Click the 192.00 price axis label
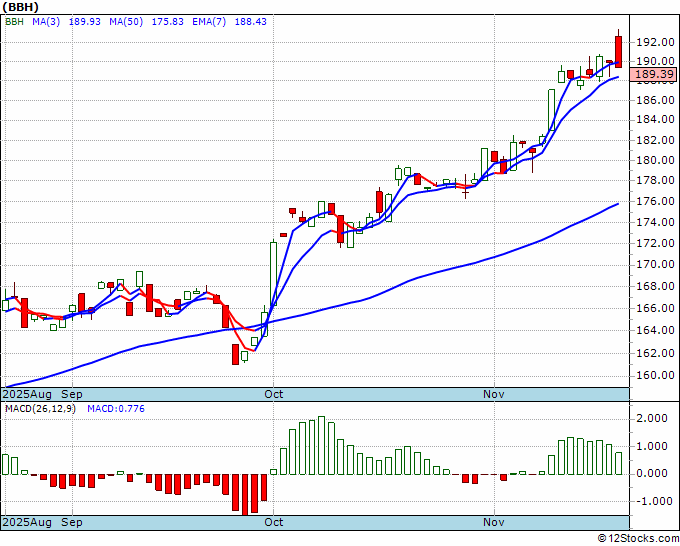This screenshot has height=546, width=680. click(655, 43)
